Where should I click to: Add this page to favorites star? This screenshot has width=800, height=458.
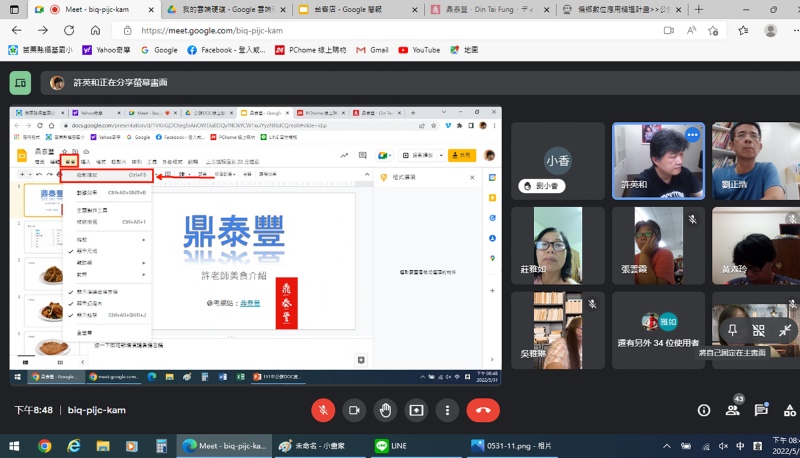click(713, 31)
